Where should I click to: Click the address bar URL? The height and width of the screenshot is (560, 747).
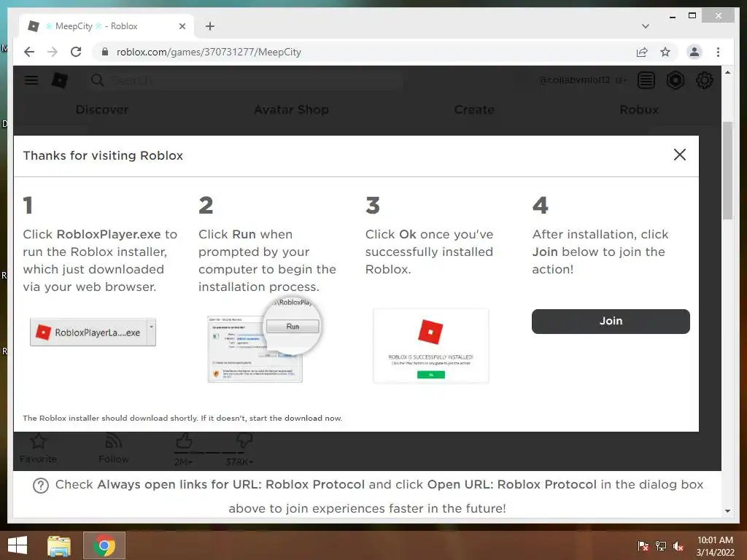(x=209, y=52)
